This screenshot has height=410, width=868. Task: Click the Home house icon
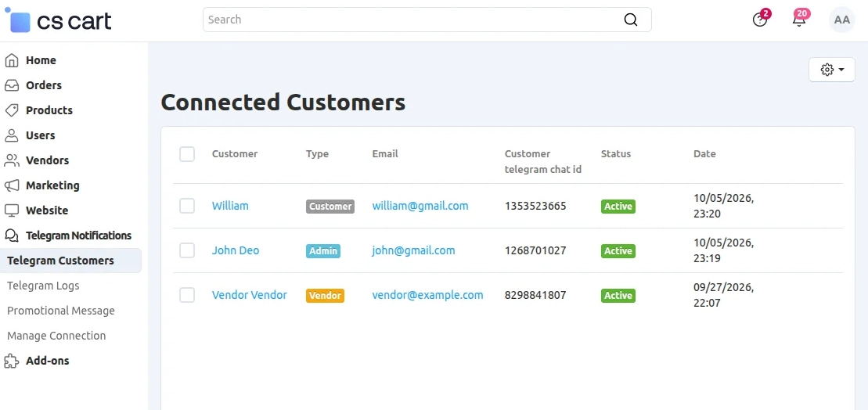pos(12,60)
